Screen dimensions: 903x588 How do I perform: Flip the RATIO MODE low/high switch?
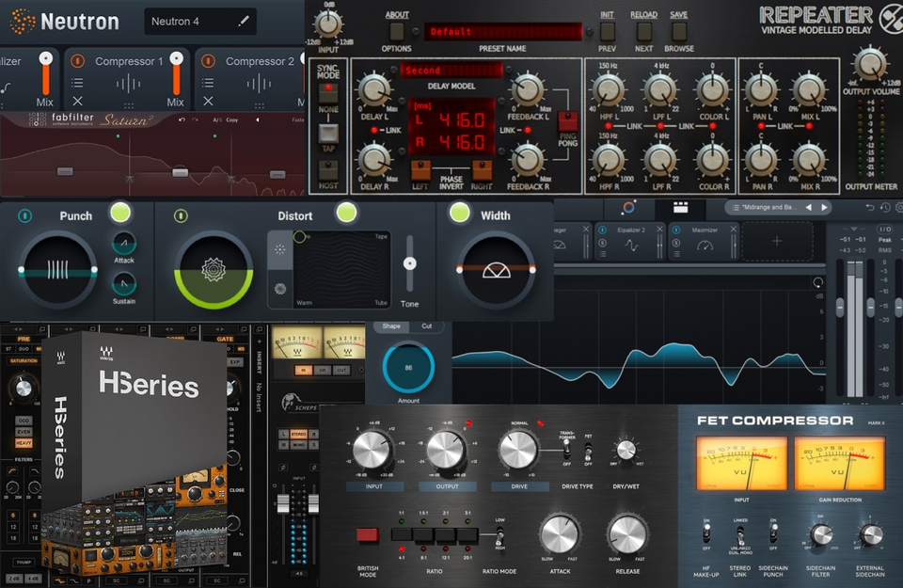click(x=499, y=535)
